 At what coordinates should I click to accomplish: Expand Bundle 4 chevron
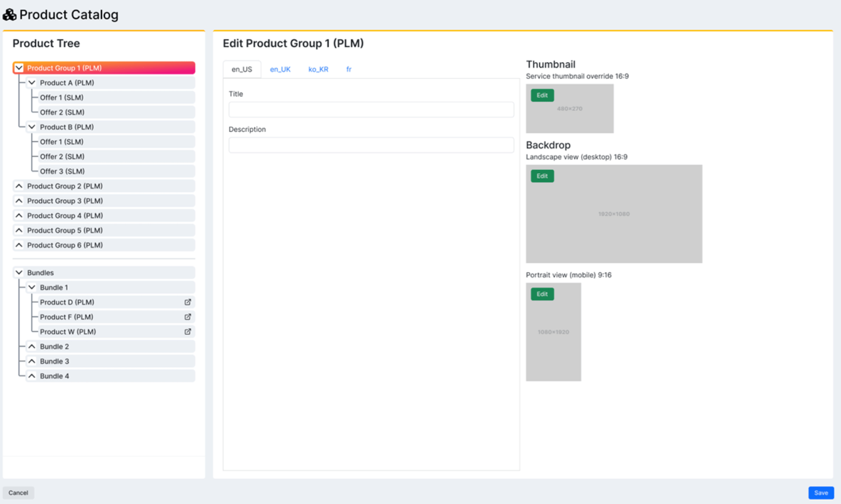click(x=32, y=376)
